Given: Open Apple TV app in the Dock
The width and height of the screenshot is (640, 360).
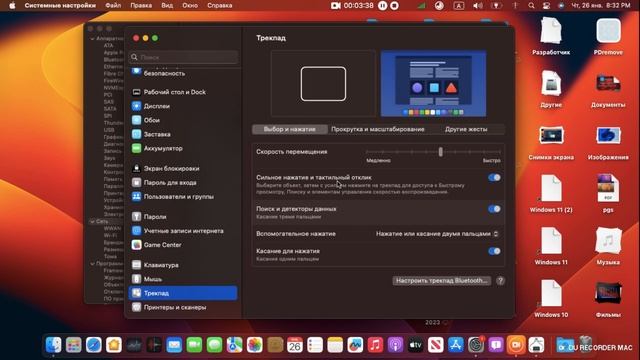Looking at the screenshot, I should coord(416,345).
